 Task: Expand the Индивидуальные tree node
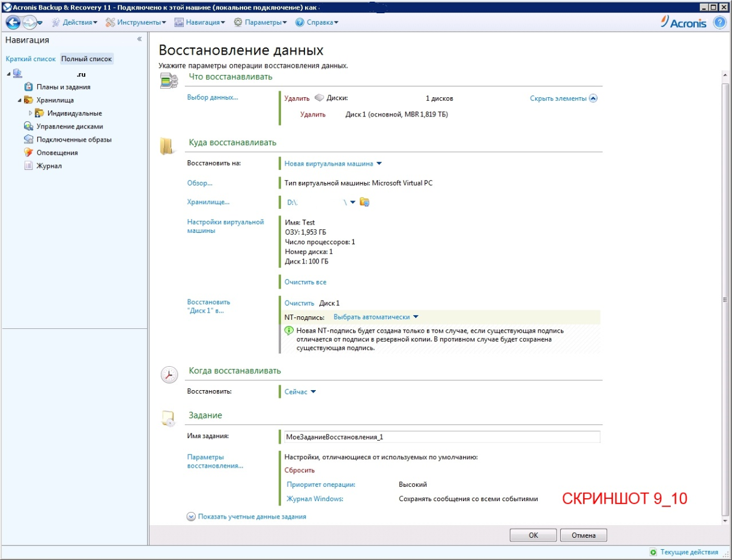pos(31,113)
